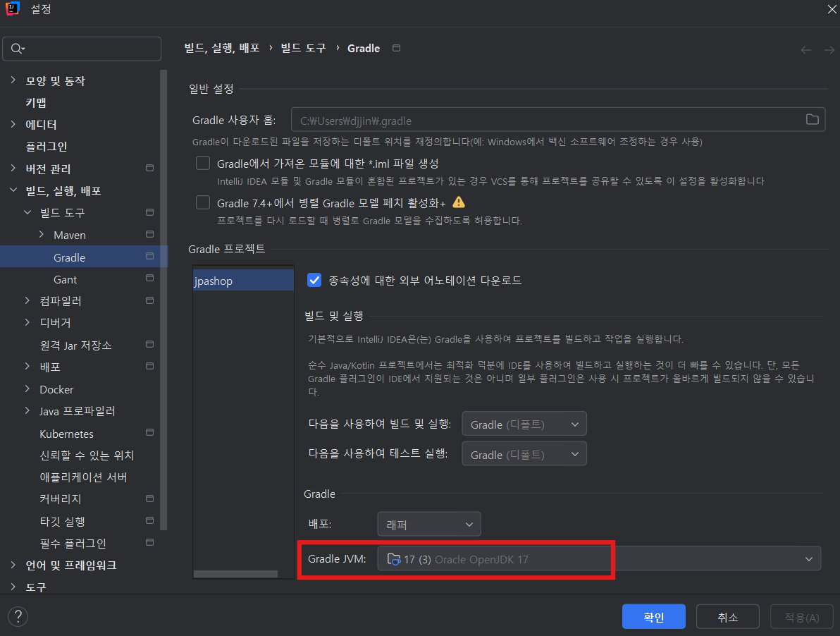Click the project-scope icon on Gant row
This screenshot has width=840, height=636.
tap(150, 278)
